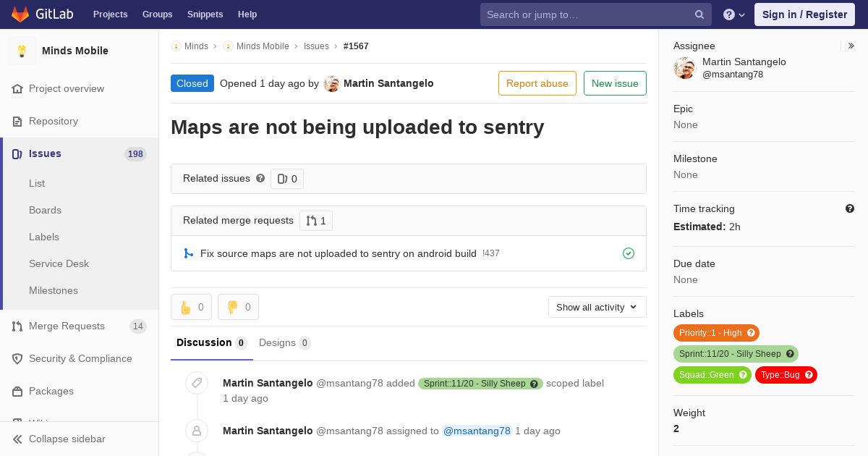Click the New issue button

[x=615, y=83]
